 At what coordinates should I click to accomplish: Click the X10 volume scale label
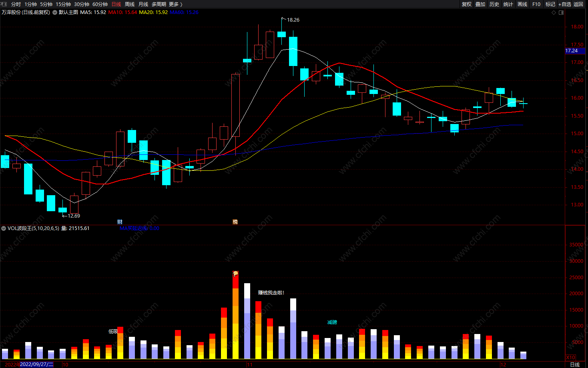point(570,357)
